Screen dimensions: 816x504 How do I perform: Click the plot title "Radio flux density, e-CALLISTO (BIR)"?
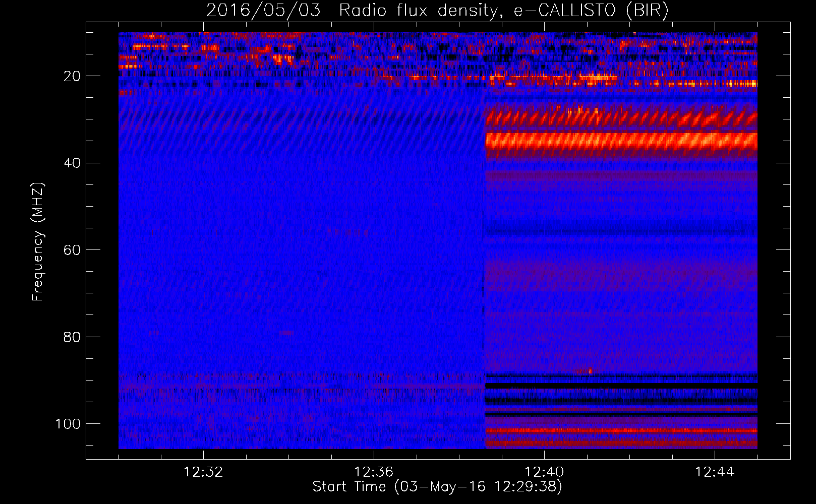pos(503,11)
